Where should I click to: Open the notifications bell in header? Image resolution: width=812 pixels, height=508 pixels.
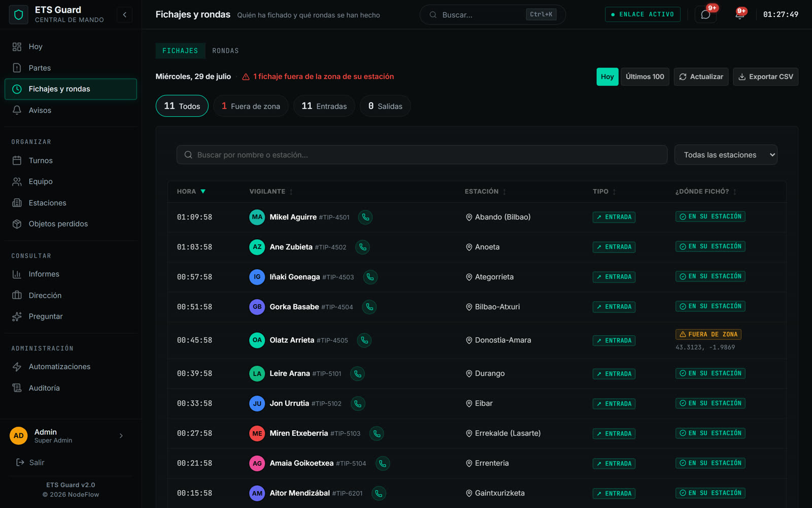pos(739,15)
